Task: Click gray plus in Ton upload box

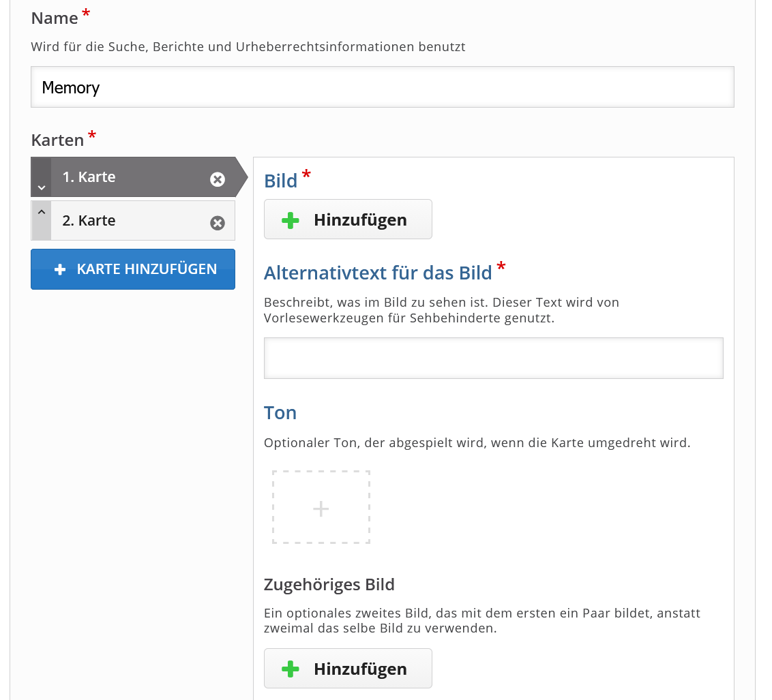Action: pyautogui.click(x=321, y=508)
